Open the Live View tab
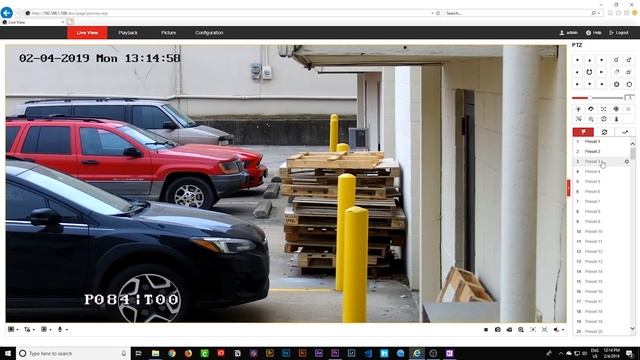Viewport: 640px width, 360px height. [87, 33]
